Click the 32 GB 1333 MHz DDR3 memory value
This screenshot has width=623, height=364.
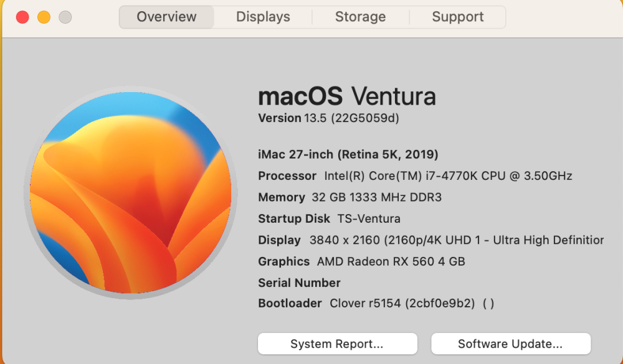coord(377,197)
